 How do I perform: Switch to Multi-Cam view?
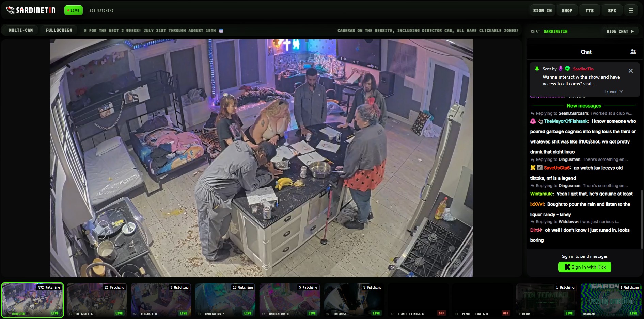coord(21,30)
